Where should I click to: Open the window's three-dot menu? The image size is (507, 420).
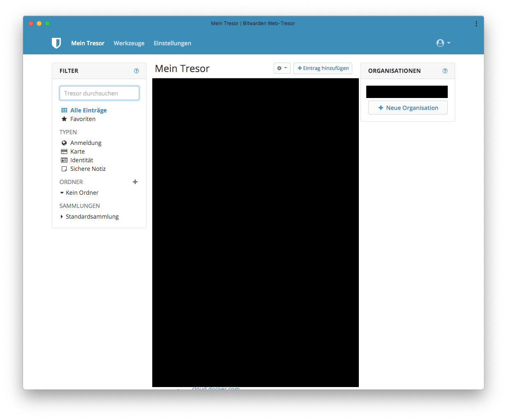pyautogui.click(x=476, y=24)
